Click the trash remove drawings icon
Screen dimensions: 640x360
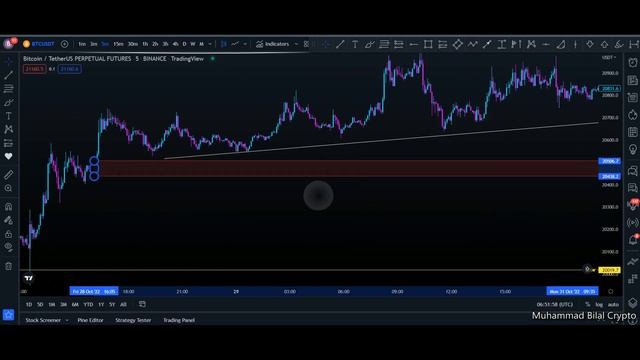point(9,266)
